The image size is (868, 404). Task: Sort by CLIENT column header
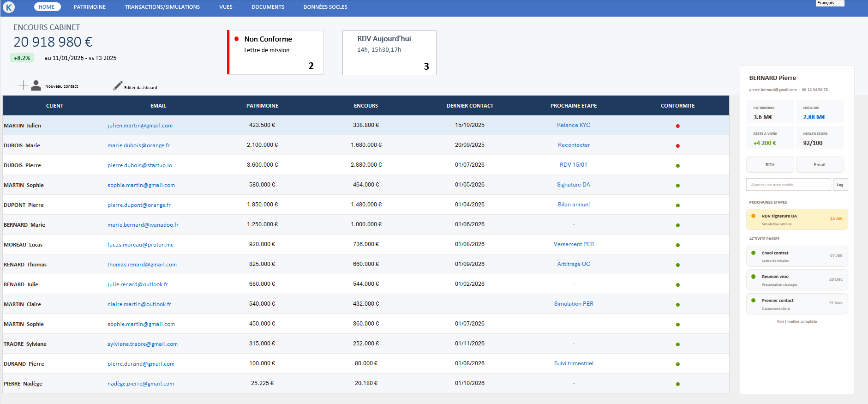tap(54, 106)
